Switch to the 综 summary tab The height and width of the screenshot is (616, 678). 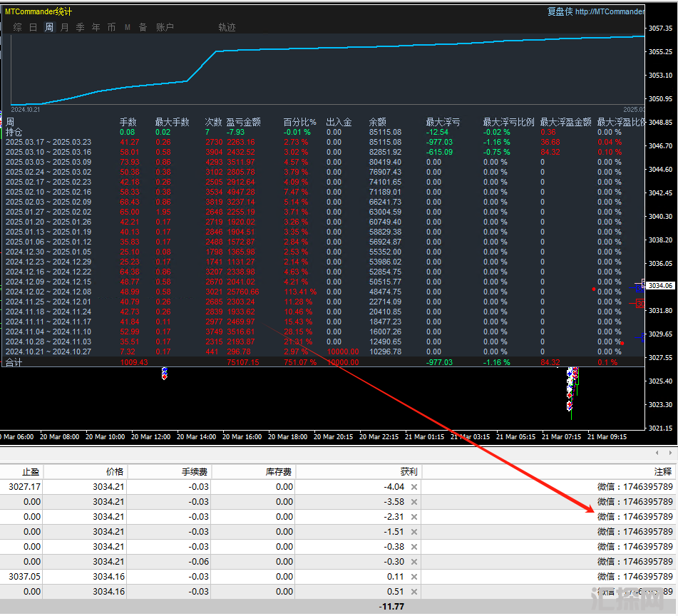click(x=17, y=27)
